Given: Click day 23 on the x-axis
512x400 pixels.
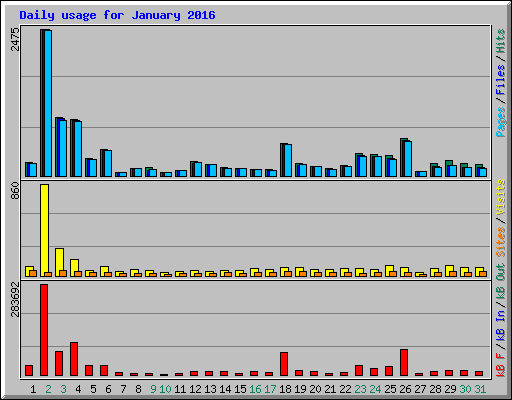Looking at the screenshot, I should click(360, 389).
